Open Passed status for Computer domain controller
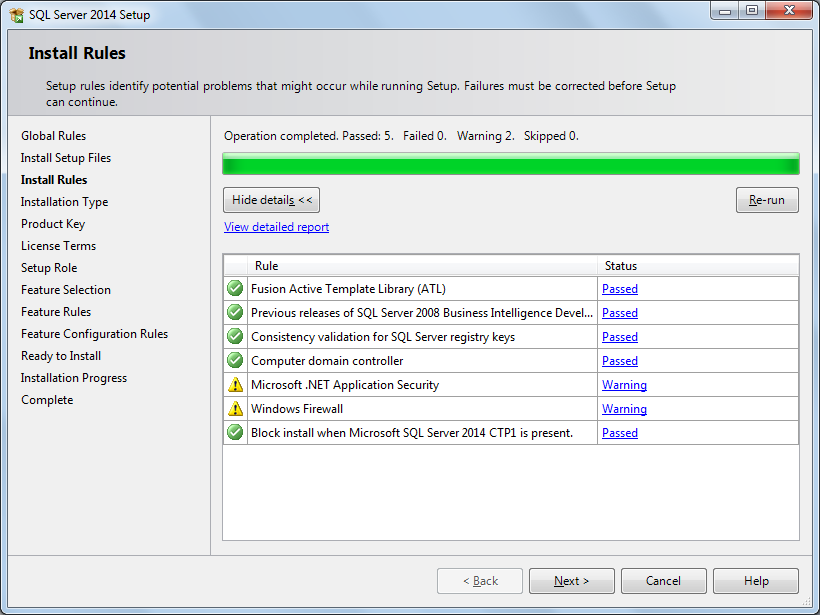Screen dimensions: 820x615 [620, 361]
